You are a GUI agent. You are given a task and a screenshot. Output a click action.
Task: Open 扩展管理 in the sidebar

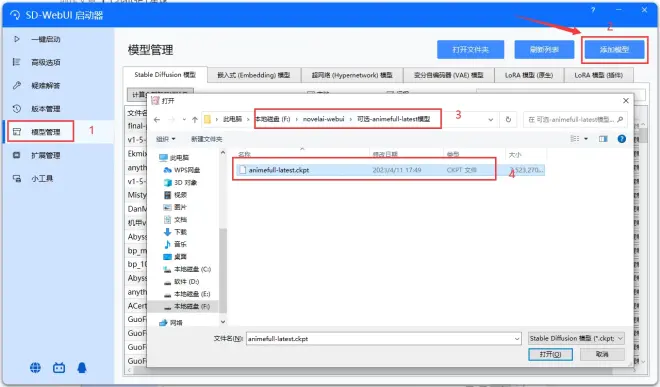pos(45,155)
